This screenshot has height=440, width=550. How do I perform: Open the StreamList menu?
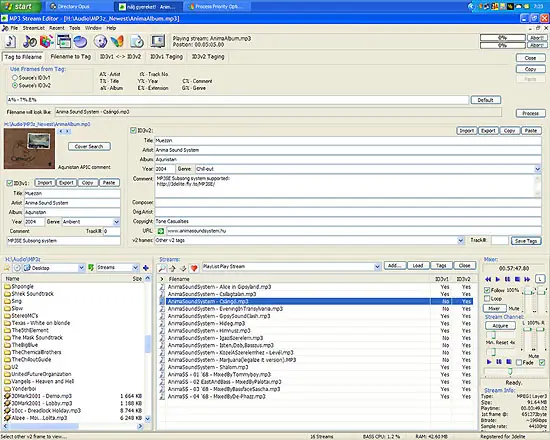[x=34, y=28]
